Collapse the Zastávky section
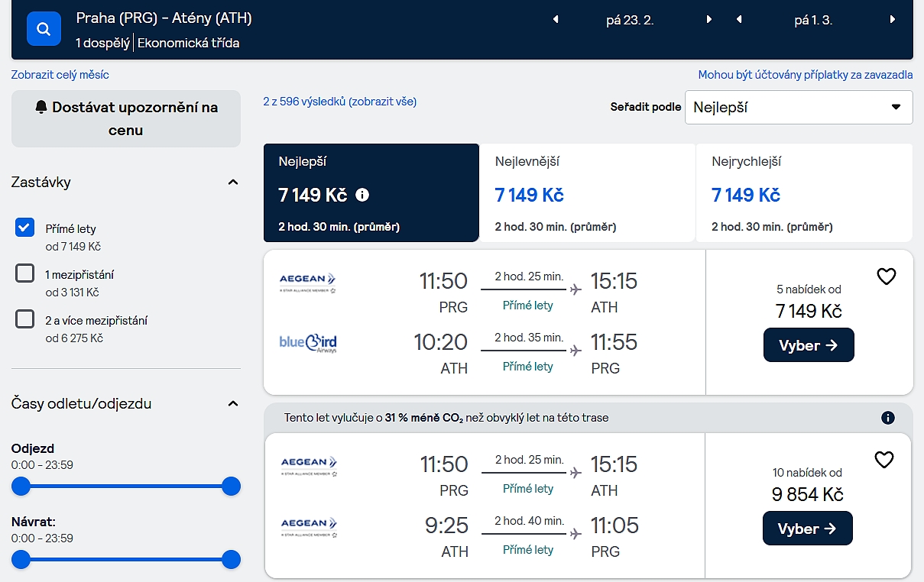Viewport: 924px width, 582px height. pos(233,183)
